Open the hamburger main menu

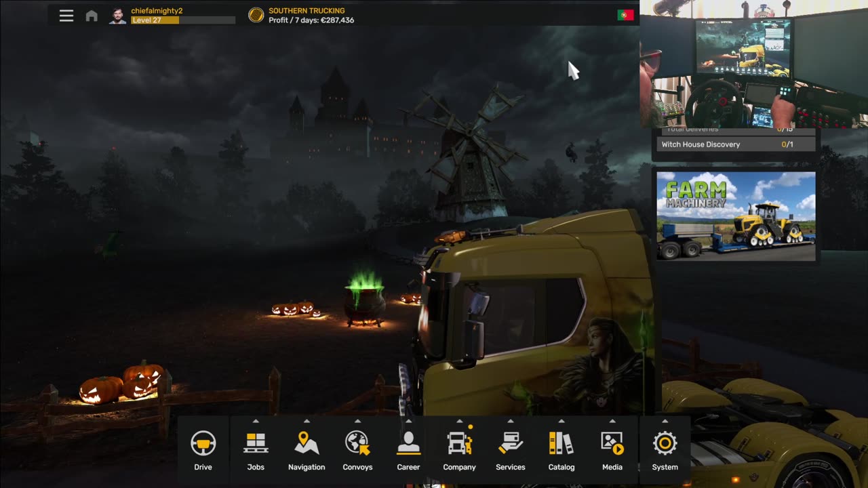click(66, 16)
